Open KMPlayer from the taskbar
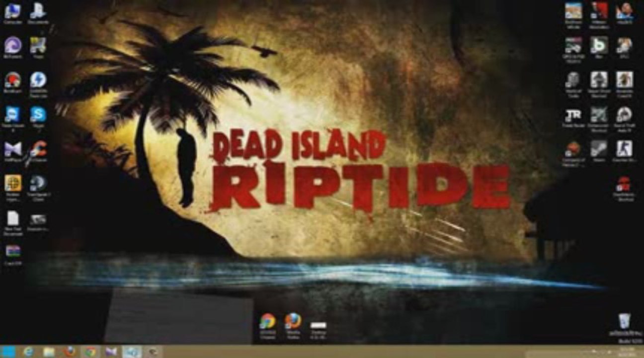Viewport: 644px width, 358px height. click(111, 352)
